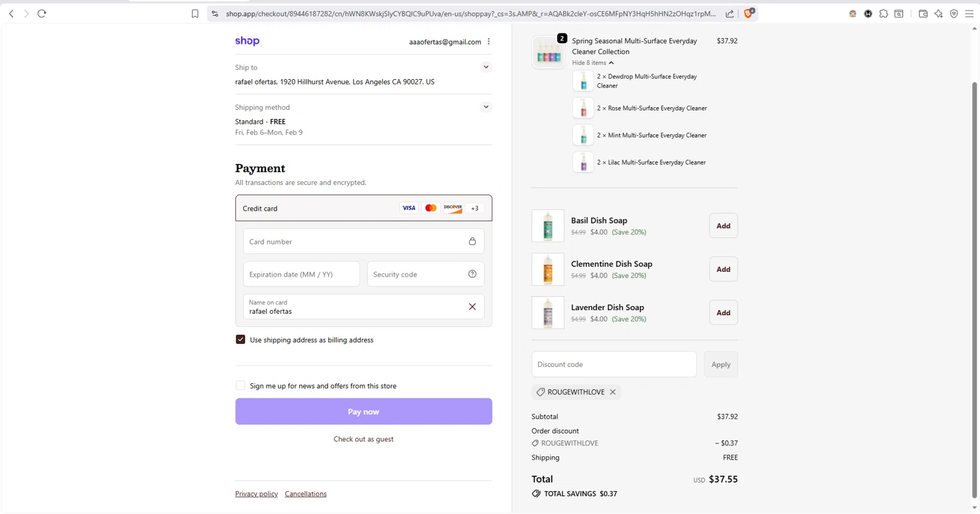Open the Brave VPN shield icon
980x514 pixels.
click(x=954, y=14)
